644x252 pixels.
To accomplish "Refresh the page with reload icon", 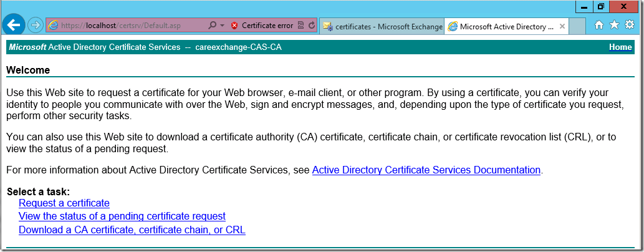I will [312, 26].
